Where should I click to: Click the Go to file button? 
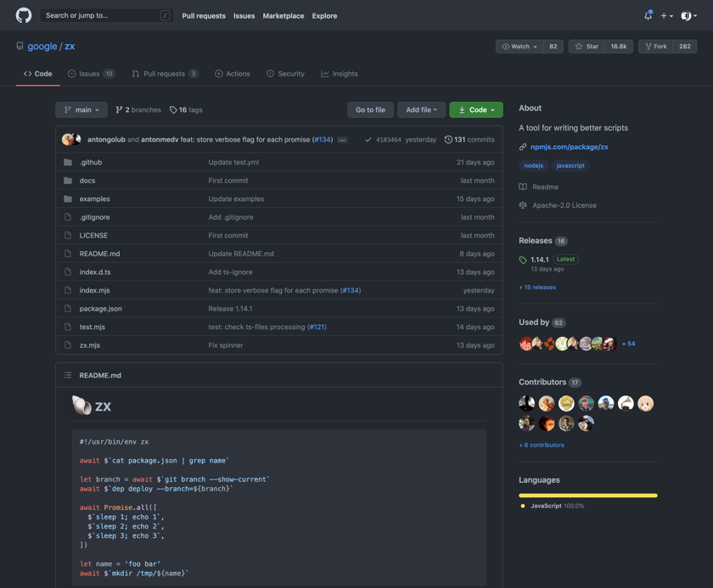click(370, 109)
